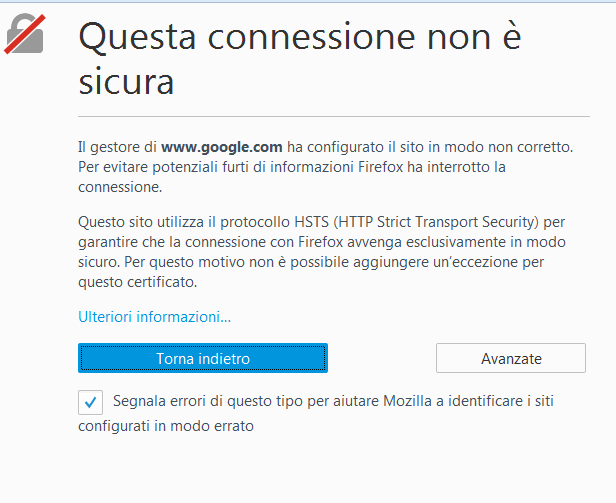Click the Per evitare potenziali furti sentence

[292, 167]
